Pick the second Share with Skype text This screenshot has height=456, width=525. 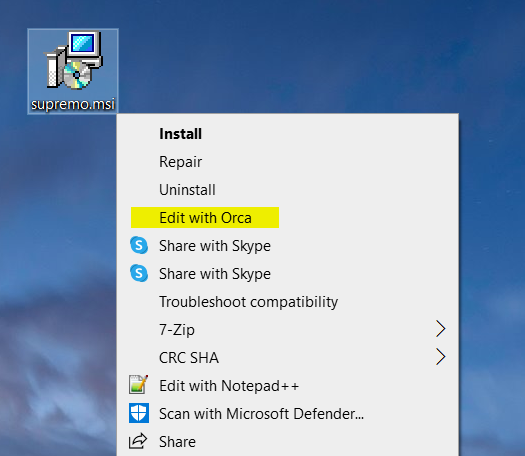point(215,274)
